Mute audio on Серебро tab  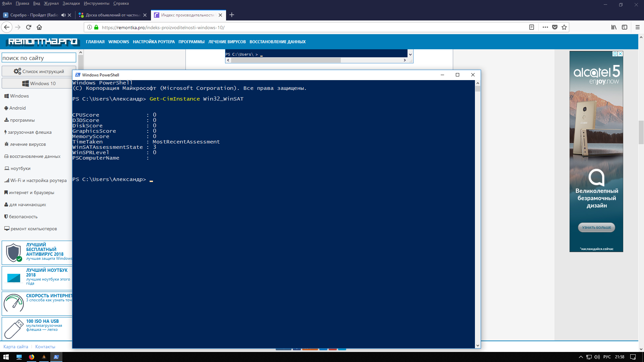63,15
